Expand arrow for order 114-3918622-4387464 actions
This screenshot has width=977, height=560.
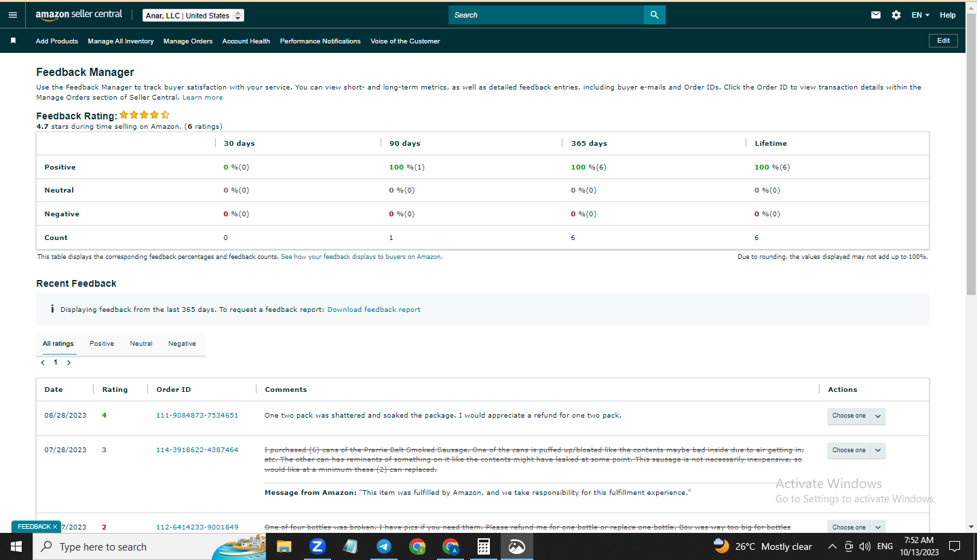pyautogui.click(x=878, y=451)
